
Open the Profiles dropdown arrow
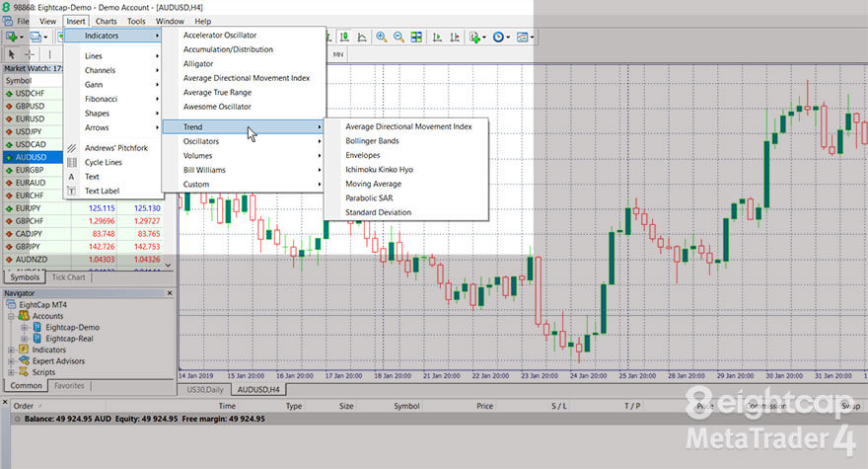45,38
